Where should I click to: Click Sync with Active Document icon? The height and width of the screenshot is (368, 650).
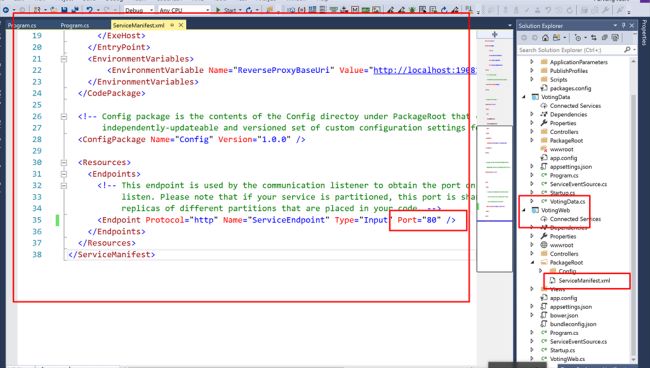(594, 38)
